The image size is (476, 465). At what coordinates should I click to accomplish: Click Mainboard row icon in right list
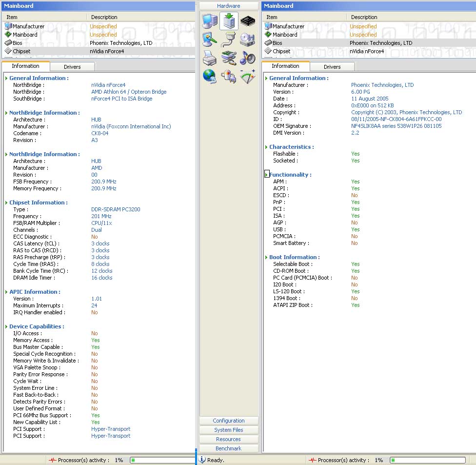pos(268,34)
